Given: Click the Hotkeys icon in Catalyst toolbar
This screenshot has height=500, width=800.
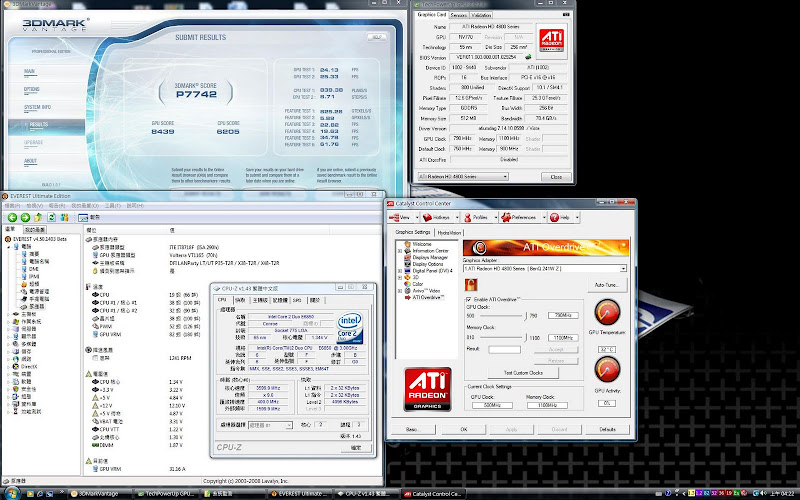Looking at the screenshot, I should (428, 217).
